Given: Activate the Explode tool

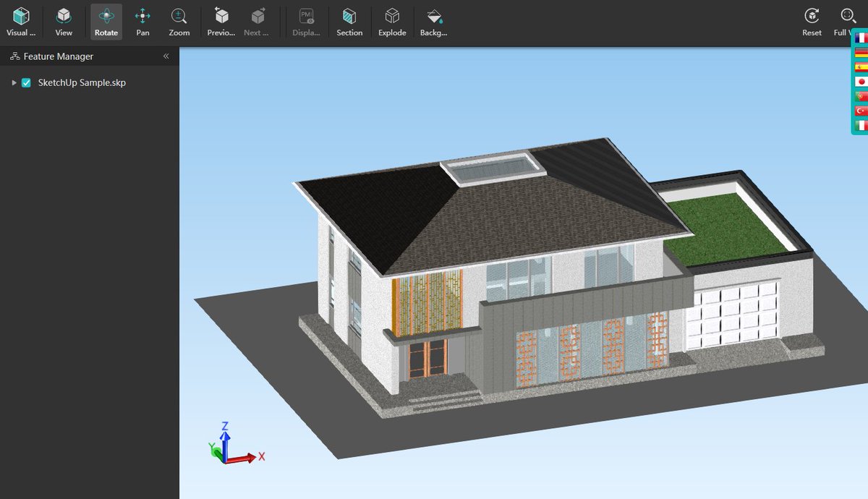Looking at the screenshot, I should [392, 22].
